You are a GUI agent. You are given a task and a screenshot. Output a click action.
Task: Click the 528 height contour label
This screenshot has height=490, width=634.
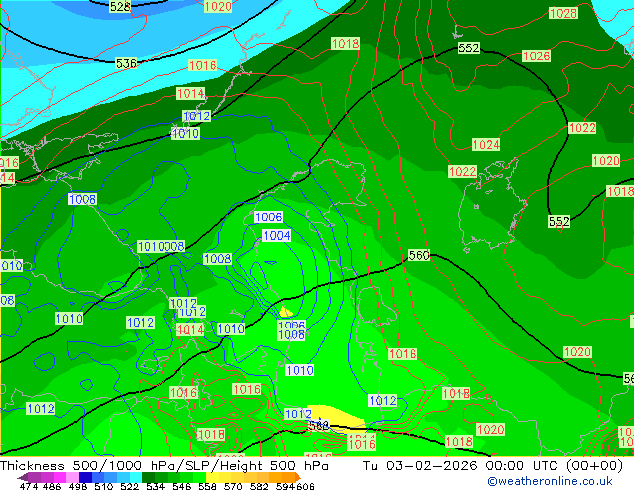click(x=120, y=6)
